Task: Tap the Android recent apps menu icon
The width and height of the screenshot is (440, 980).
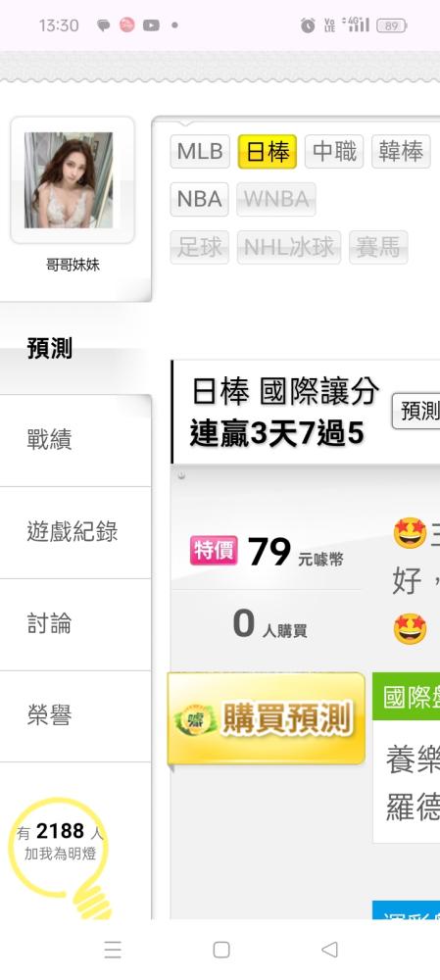Action: point(113,950)
